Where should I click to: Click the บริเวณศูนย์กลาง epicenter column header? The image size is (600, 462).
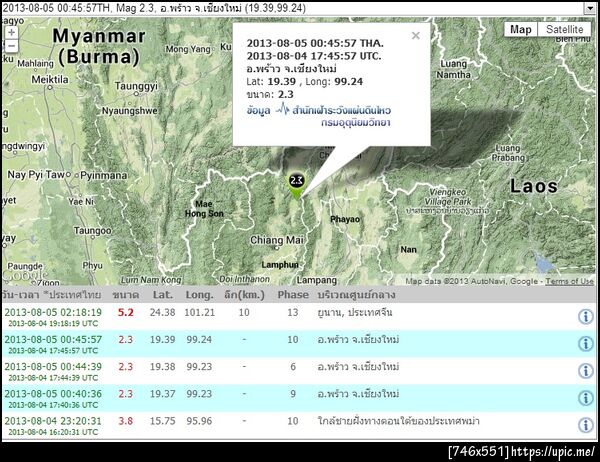[x=356, y=295]
